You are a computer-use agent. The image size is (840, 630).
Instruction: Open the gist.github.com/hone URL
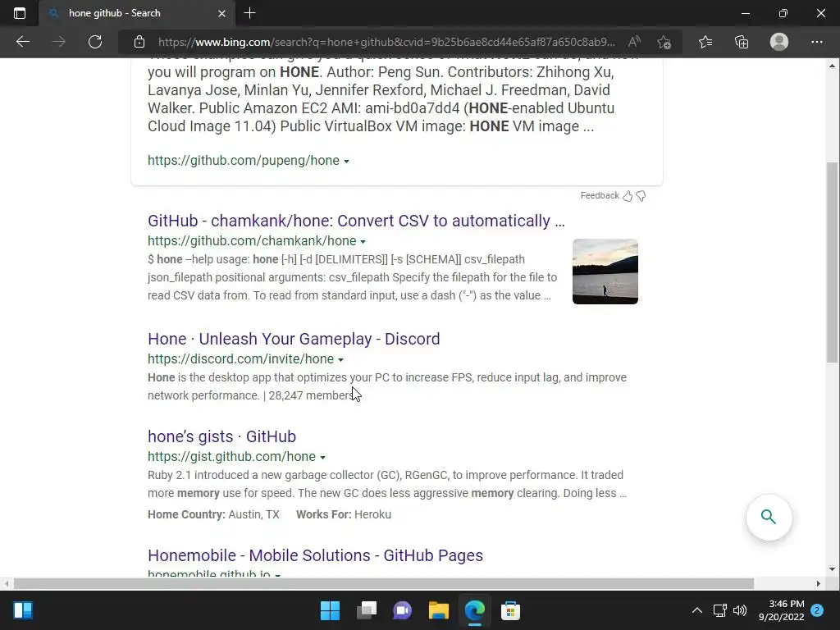231,456
